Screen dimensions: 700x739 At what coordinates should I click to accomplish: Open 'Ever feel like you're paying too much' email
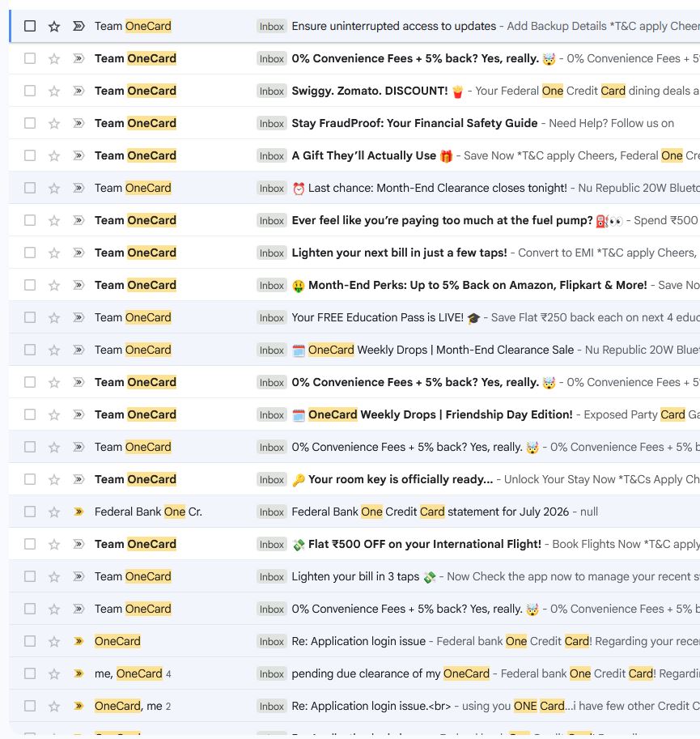(x=442, y=220)
